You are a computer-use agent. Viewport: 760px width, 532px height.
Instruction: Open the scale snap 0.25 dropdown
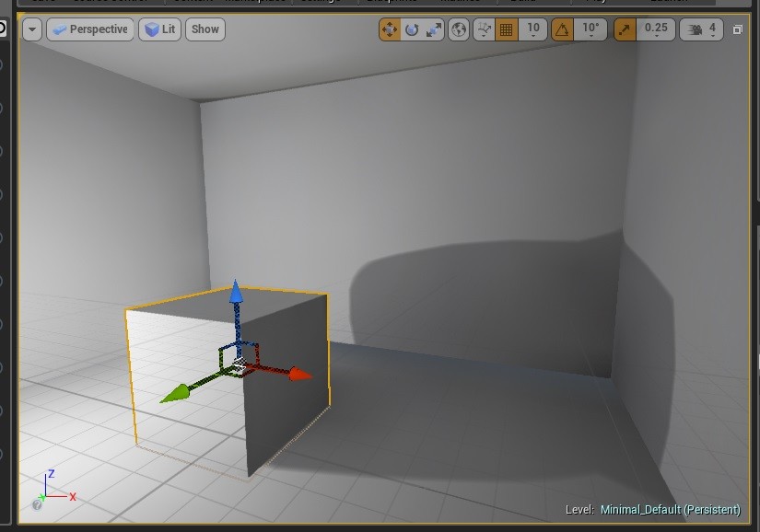pyautogui.click(x=656, y=30)
